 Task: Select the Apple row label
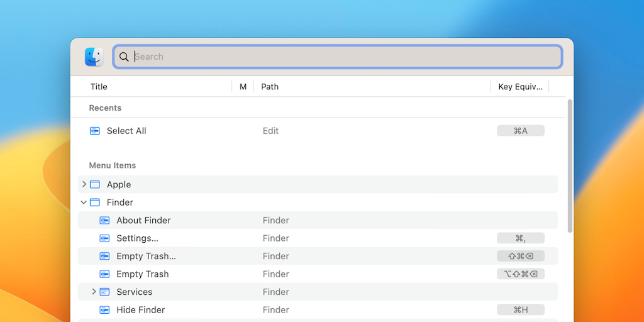coord(119,185)
